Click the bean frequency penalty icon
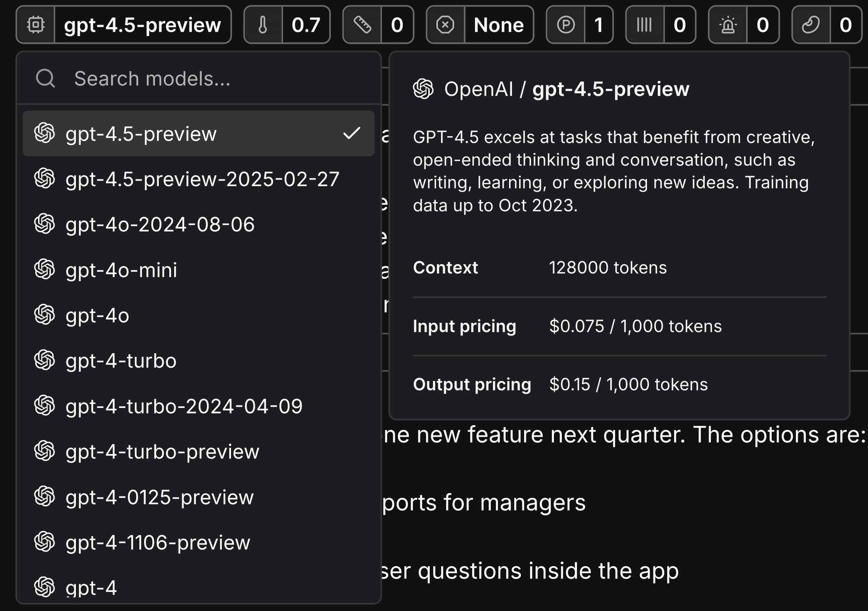Screen dimensions: 868x611 tap(811, 25)
